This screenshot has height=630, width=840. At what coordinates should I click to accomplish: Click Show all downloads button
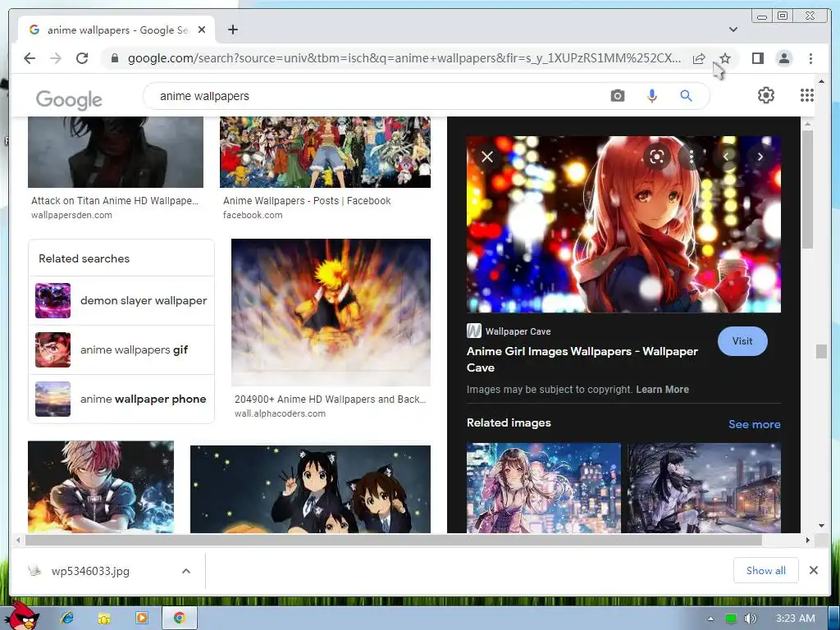[765, 571]
